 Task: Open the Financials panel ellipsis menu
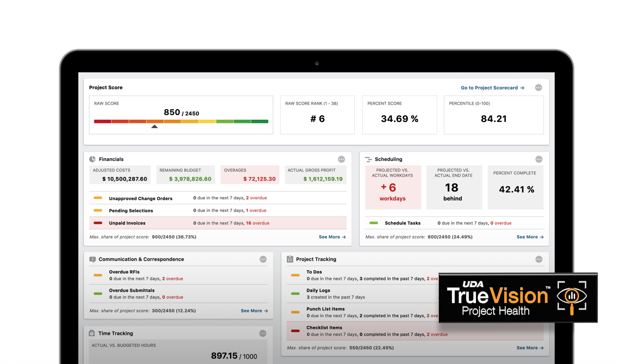coord(341,159)
